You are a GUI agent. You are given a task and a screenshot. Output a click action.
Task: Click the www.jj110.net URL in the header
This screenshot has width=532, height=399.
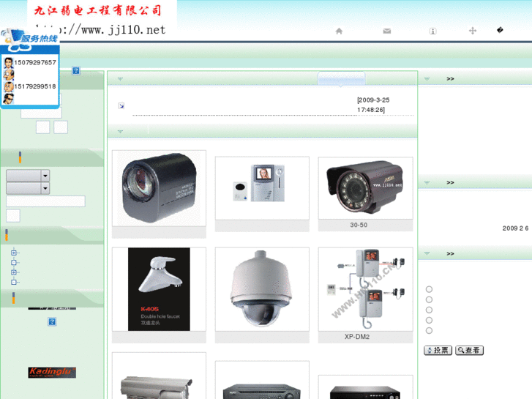tap(100, 30)
